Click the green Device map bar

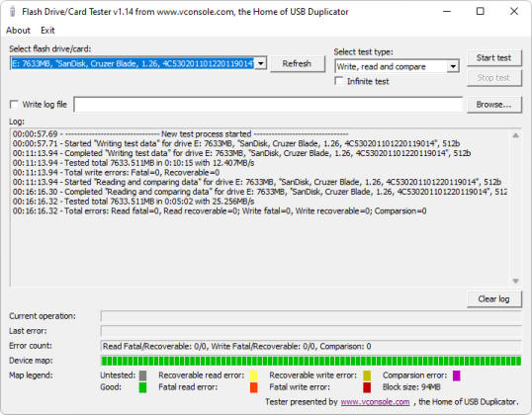click(311, 361)
